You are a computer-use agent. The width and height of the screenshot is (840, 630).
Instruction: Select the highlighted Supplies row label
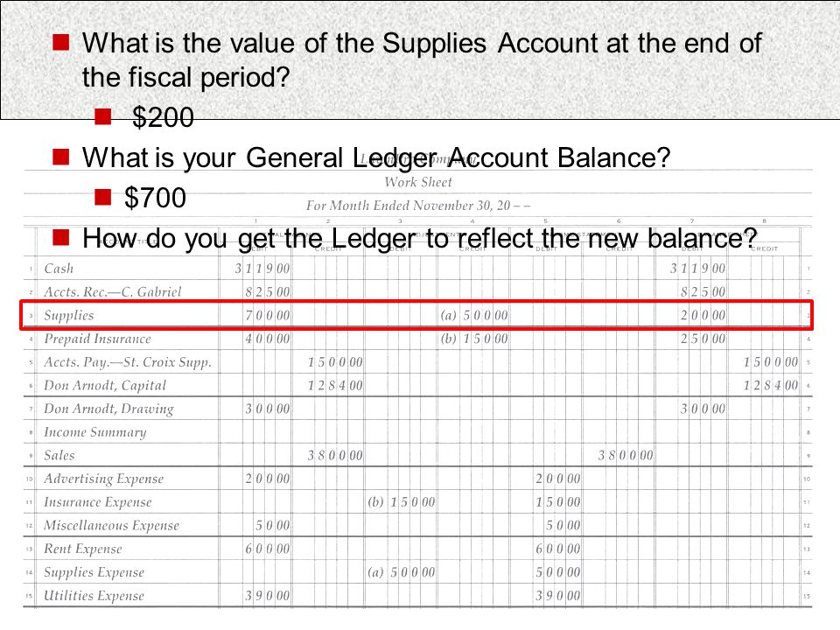(68, 316)
